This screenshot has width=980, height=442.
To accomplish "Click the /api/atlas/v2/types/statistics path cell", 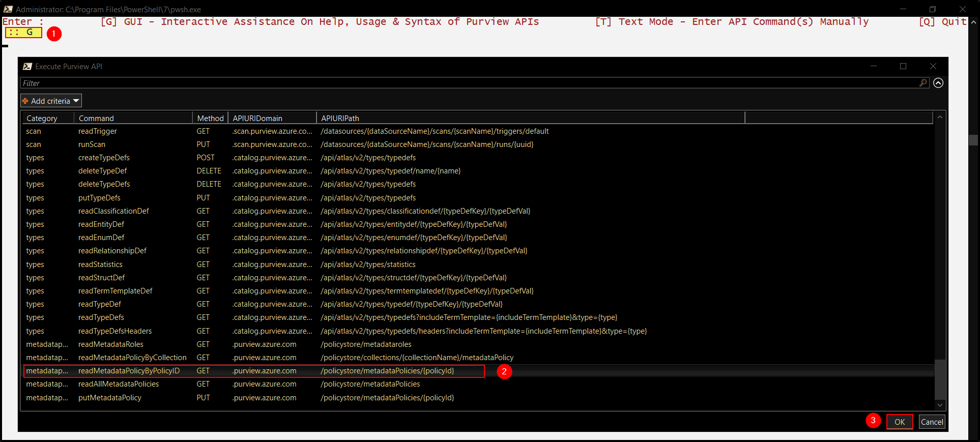I will pos(368,264).
